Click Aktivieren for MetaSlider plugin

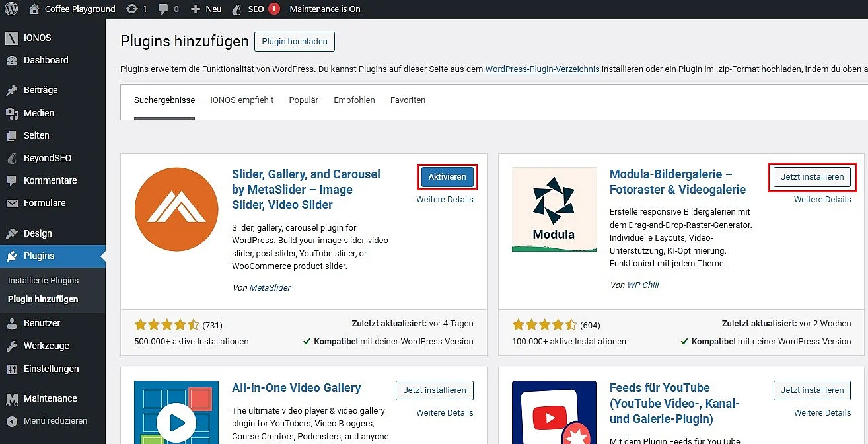[x=447, y=177]
